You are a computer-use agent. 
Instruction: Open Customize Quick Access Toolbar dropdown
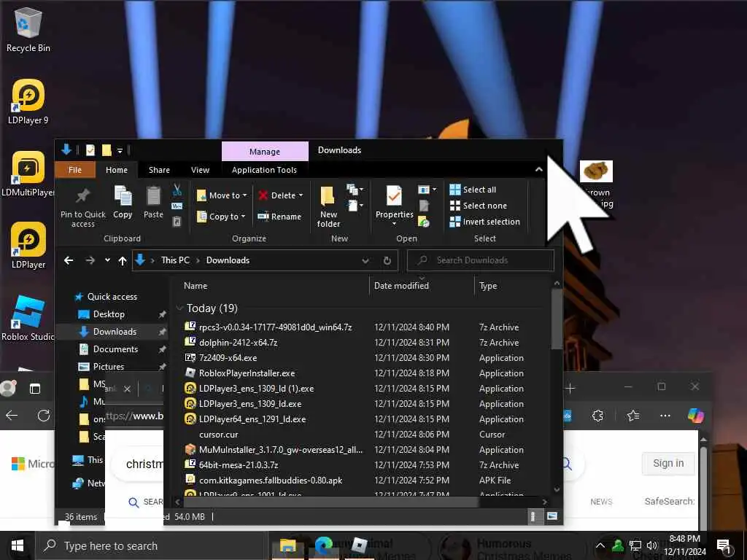tap(120, 150)
